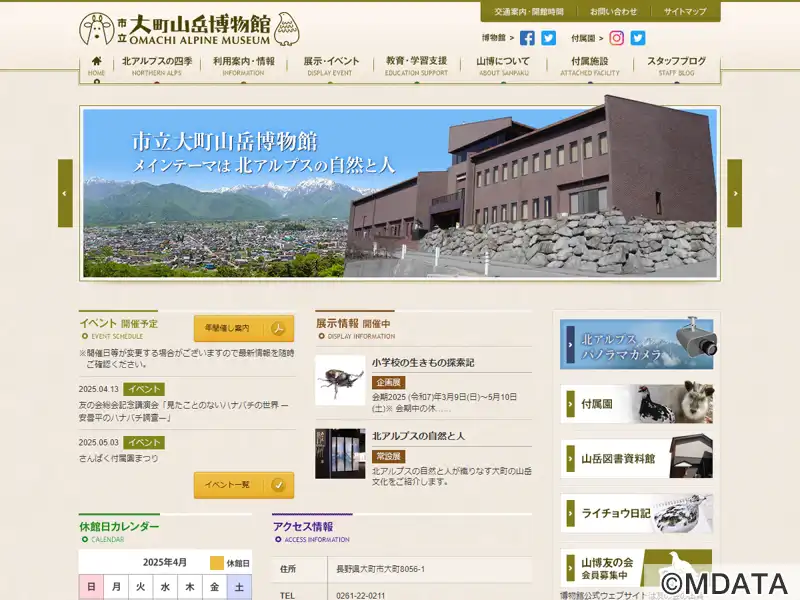Click the 2025年4月 calendar heading
Viewport: 800px width, 600px height.
[165, 562]
